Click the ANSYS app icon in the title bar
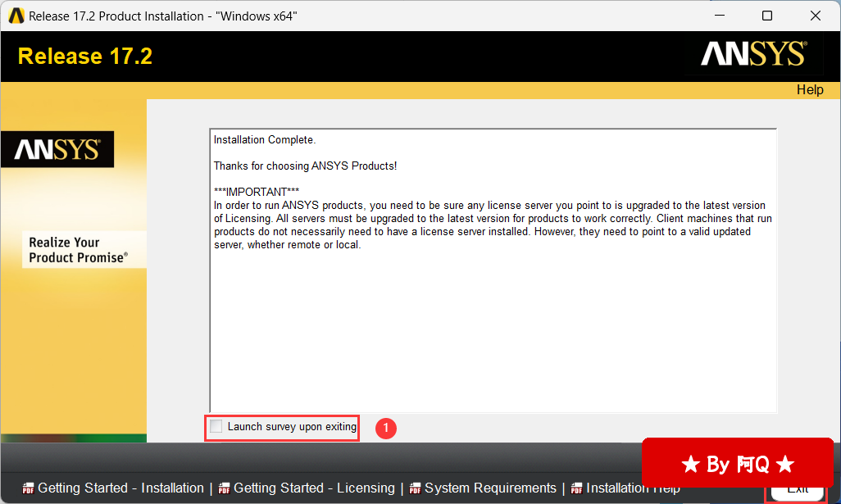The width and height of the screenshot is (841, 504). click(x=16, y=16)
